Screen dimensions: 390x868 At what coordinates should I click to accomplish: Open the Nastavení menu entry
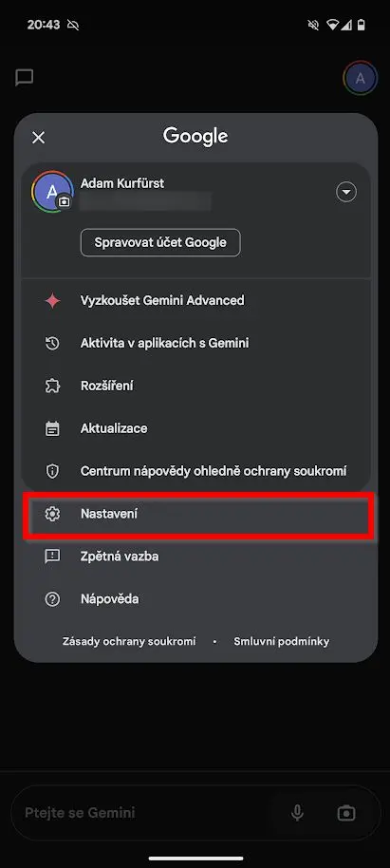tap(198, 515)
